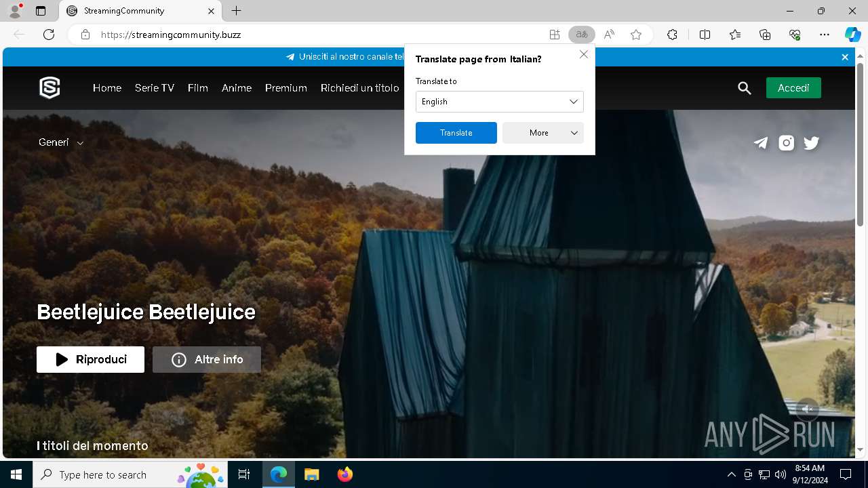Open the Telegram social icon

(x=761, y=143)
